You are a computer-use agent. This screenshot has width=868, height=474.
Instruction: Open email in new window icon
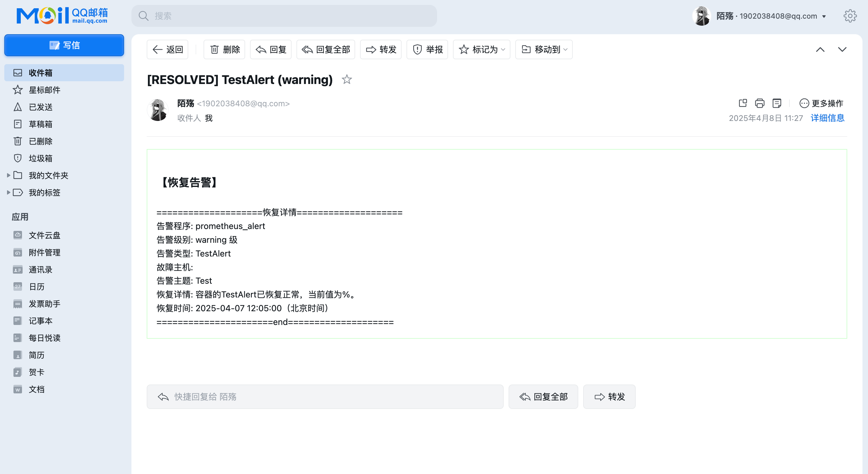coord(743,103)
